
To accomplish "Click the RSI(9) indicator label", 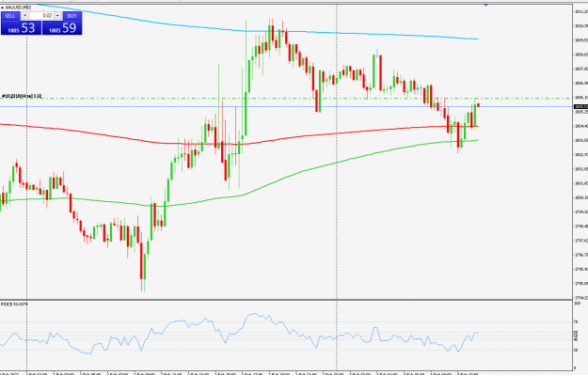I will coord(14,305).
